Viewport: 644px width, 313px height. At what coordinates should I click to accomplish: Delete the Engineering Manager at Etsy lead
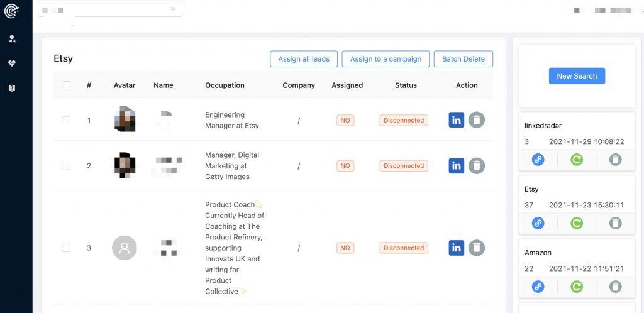(x=477, y=120)
